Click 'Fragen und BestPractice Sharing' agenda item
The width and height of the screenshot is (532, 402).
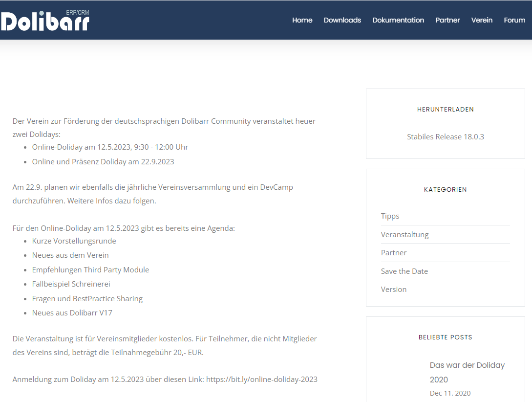coord(87,299)
